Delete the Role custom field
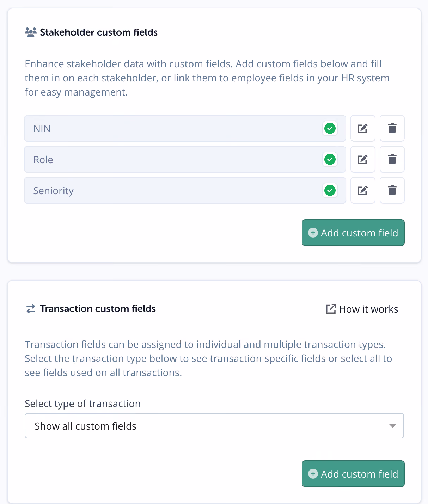 (392, 159)
